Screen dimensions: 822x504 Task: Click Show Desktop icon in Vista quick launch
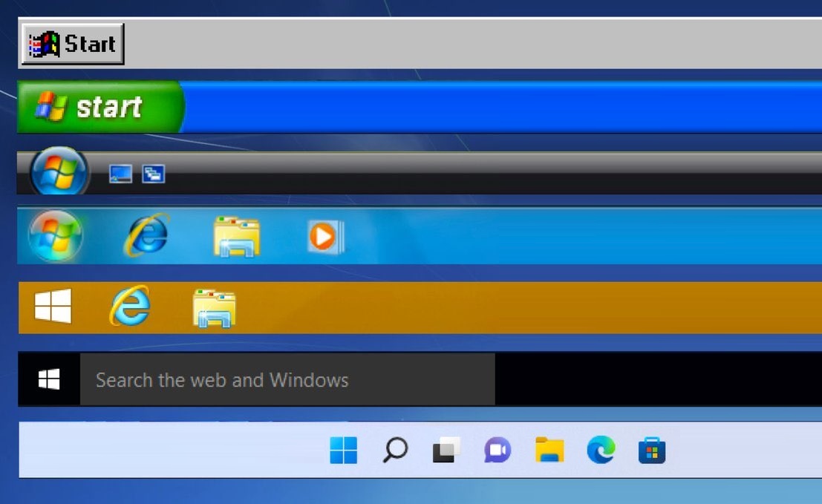pos(120,174)
